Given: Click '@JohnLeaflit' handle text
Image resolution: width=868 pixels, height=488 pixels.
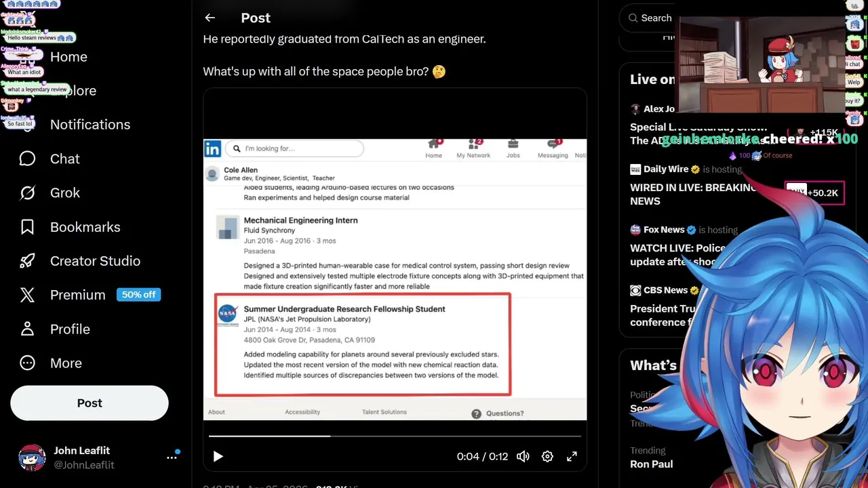Looking at the screenshot, I should pyautogui.click(x=84, y=465).
